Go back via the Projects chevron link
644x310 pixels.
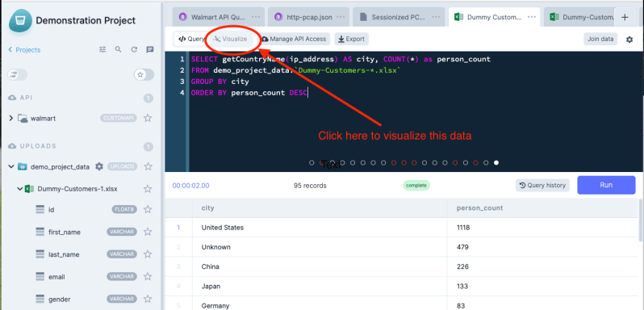pos(24,50)
